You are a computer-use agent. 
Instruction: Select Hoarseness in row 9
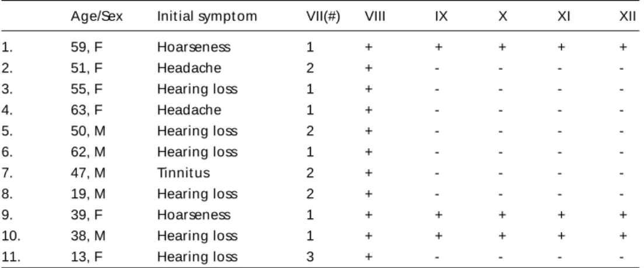pos(194,215)
